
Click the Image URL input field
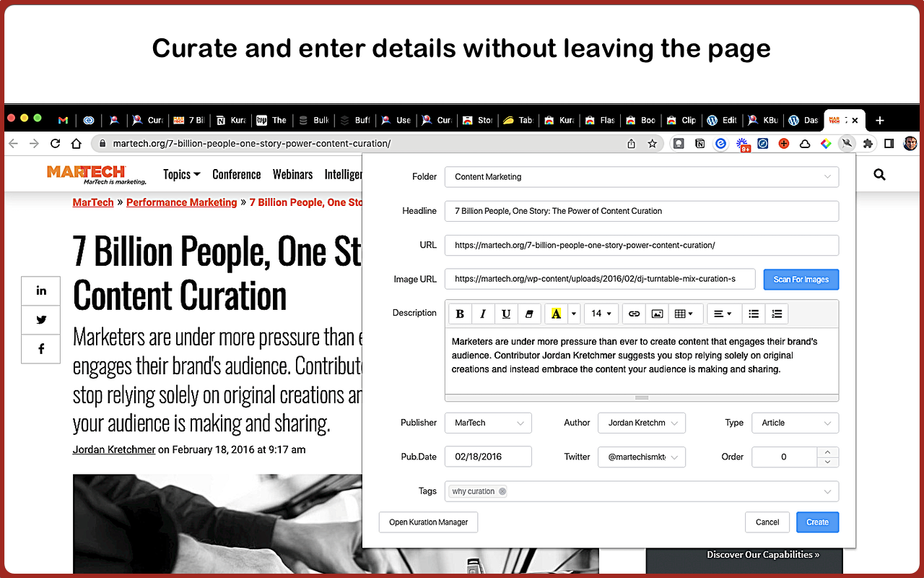600,279
